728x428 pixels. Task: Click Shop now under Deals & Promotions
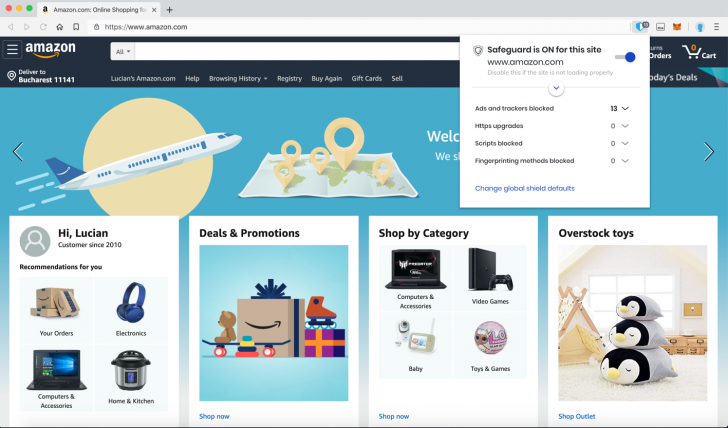tap(214, 416)
